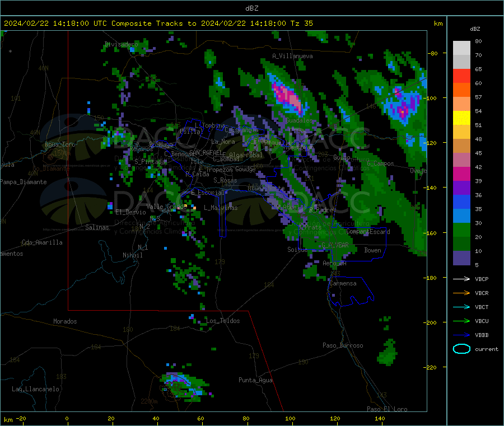Click the -100 km vertical axis tick
The image size is (504, 426).
point(432,98)
